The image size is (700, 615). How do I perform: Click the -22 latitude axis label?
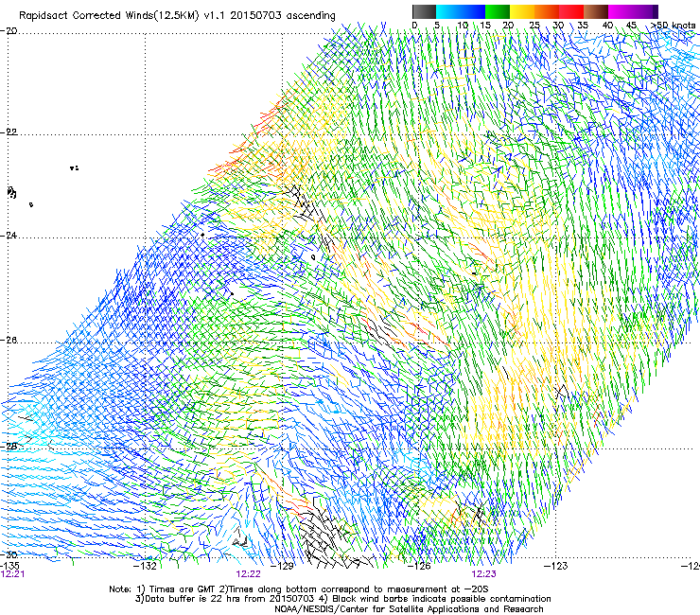9,132
